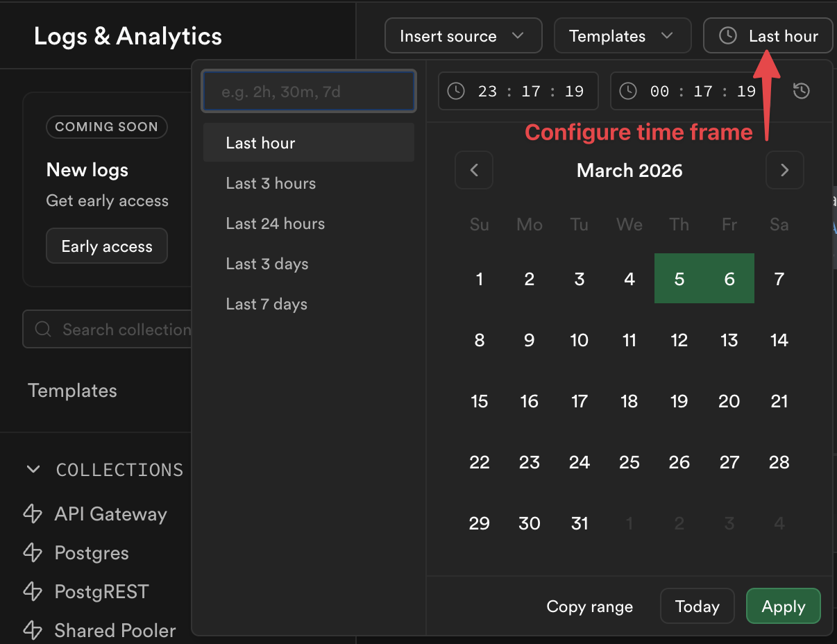Click the clock icon in start time field
The image size is (837, 644).
click(456, 91)
